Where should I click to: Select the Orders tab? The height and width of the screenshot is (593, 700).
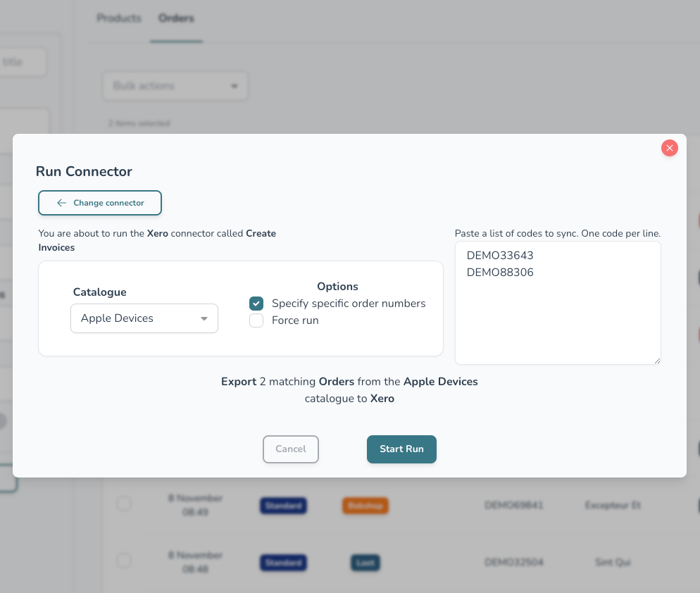176,18
